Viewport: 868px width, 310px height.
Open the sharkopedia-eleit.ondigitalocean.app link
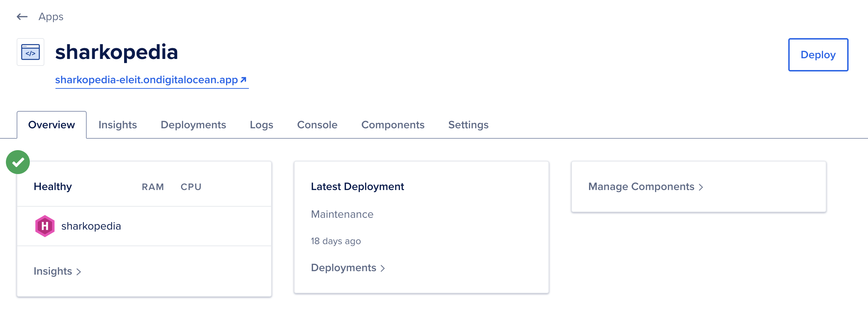click(147, 80)
